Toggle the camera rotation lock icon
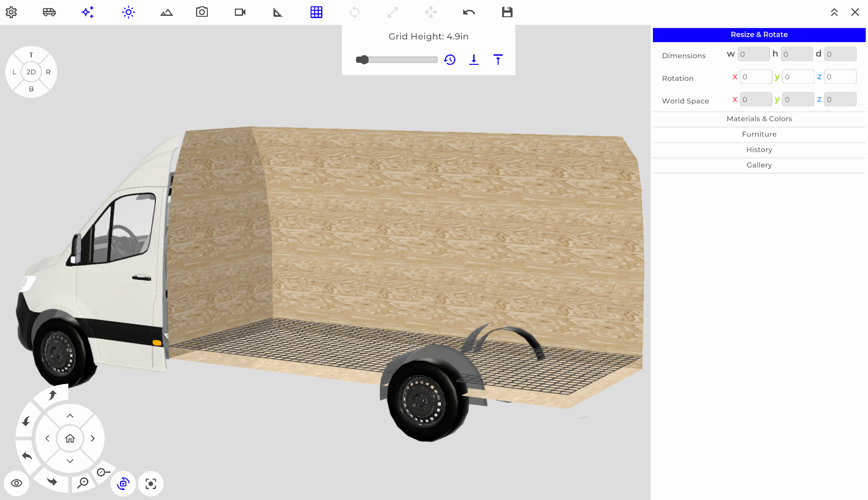The height and width of the screenshot is (500, 868). pyautogui.click(x=123, y=484)
